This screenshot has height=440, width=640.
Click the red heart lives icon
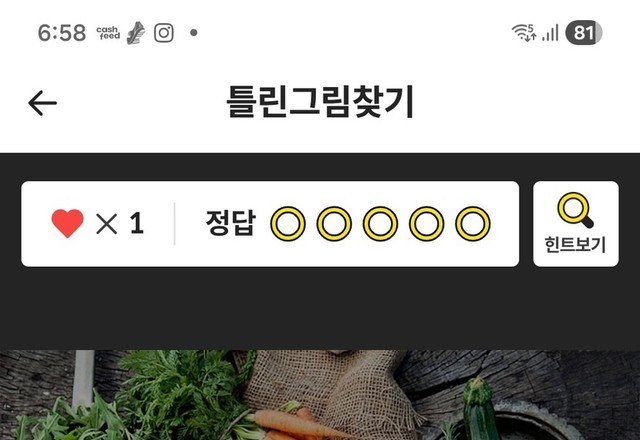[67, 223]
